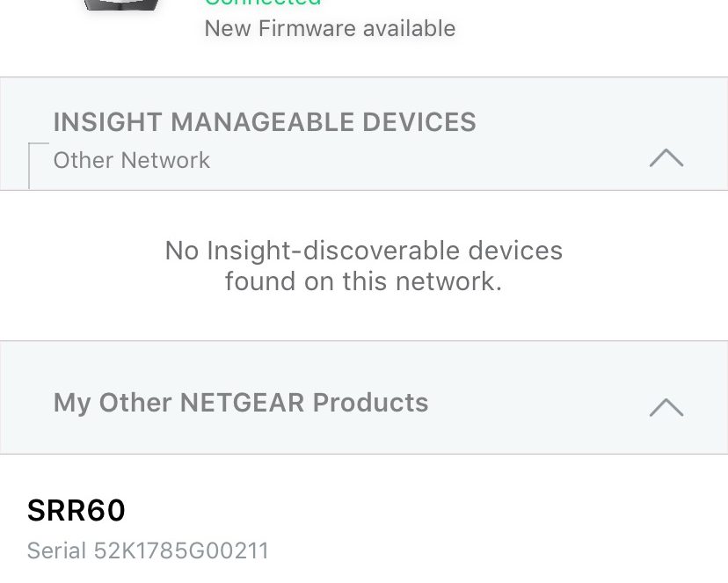Tap the word Products in section header
This screenshot has height=583, width=728.
click(x=370, y=402)
